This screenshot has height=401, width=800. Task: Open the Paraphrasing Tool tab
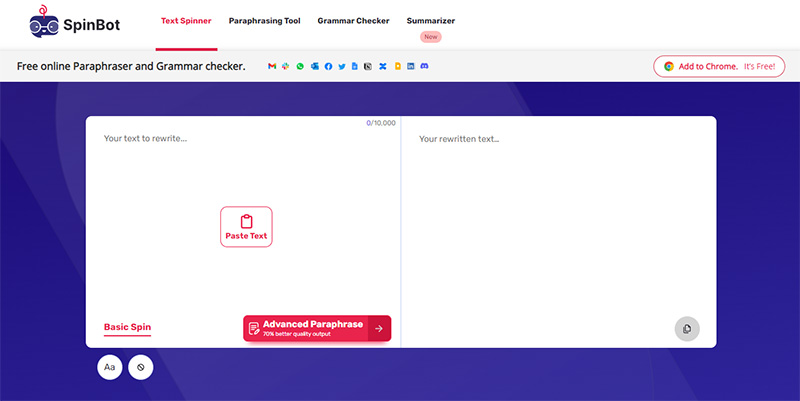[264, 21]
